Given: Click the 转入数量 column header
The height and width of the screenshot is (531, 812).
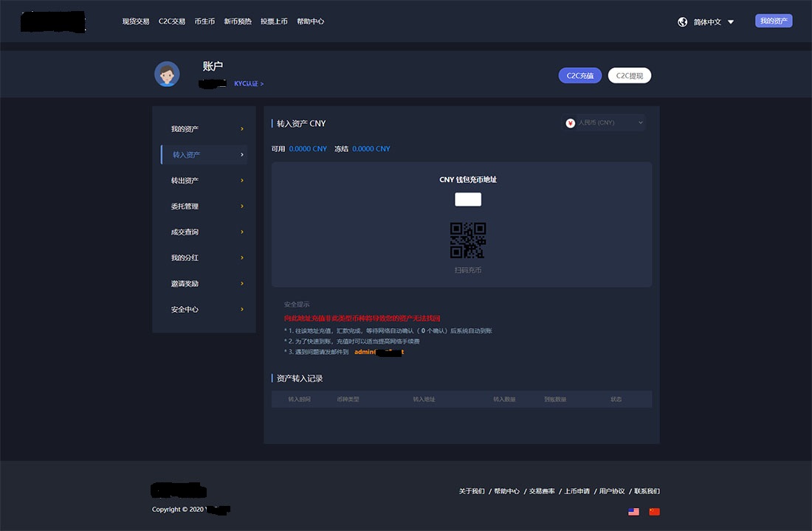Looking at the screenshot, I should pyautogui.click(x=504, y=399).
